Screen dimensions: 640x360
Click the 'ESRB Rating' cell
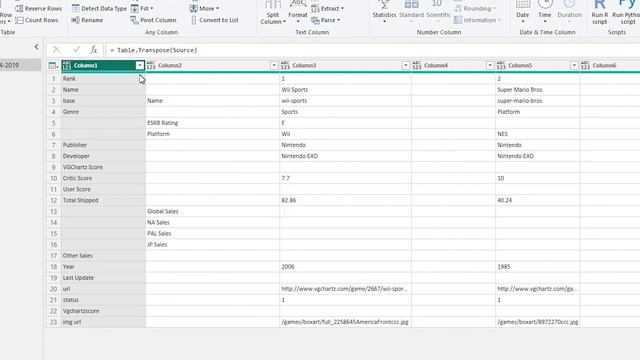point(213,122)
